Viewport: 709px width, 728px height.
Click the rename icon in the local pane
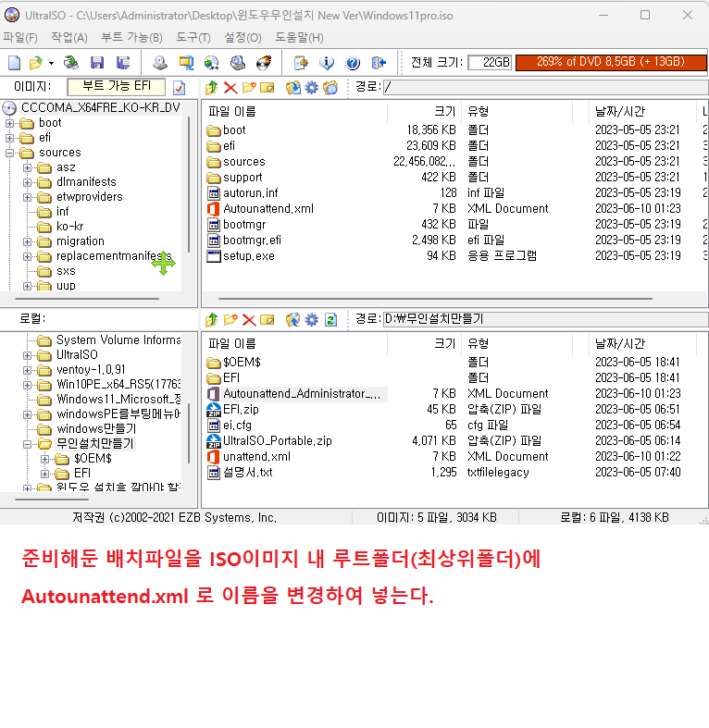coord(267,319)
